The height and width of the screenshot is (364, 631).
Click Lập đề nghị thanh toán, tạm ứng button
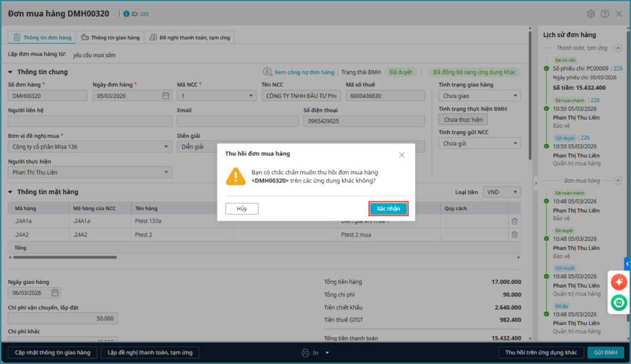(x=150, y=352)
